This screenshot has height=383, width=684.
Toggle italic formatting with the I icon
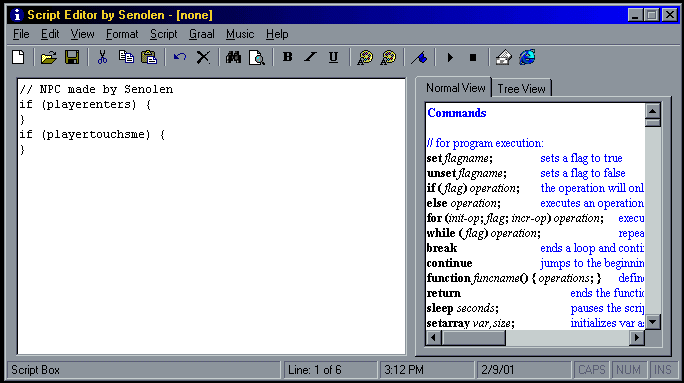(x=310, y=57)
